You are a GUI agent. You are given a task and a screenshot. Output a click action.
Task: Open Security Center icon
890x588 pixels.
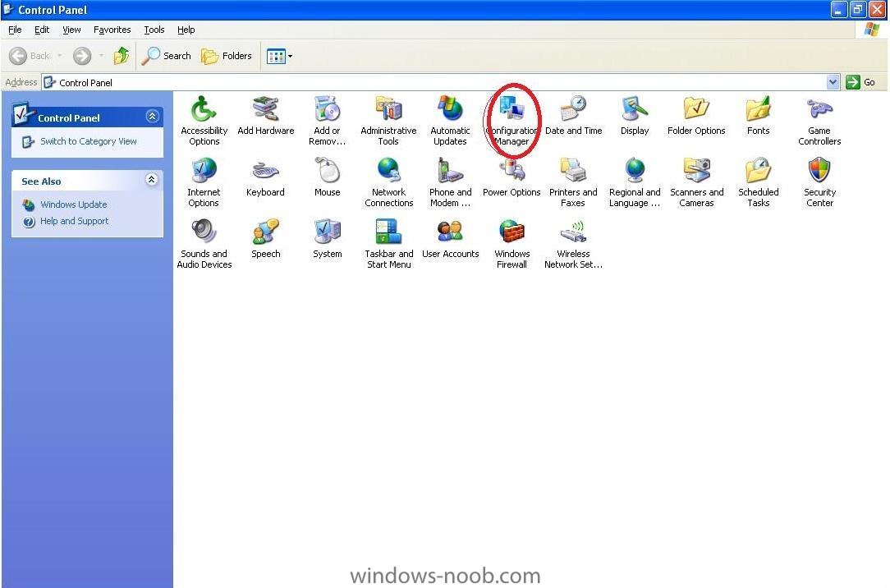click(819, 182)
